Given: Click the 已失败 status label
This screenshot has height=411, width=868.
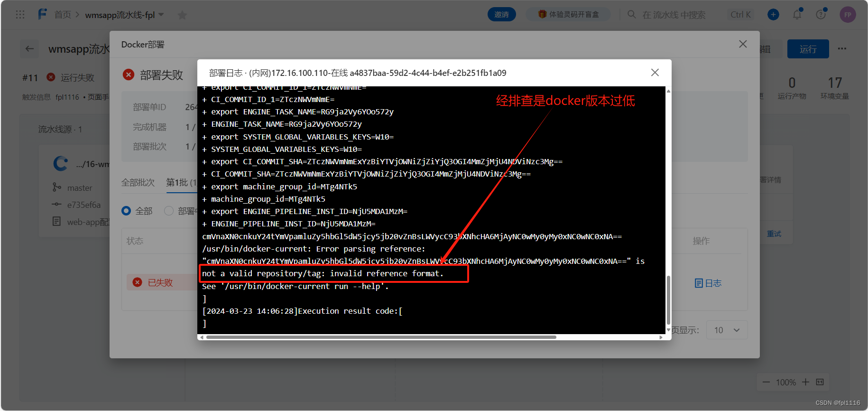Looking at the screenshot, I should (160, 282).
